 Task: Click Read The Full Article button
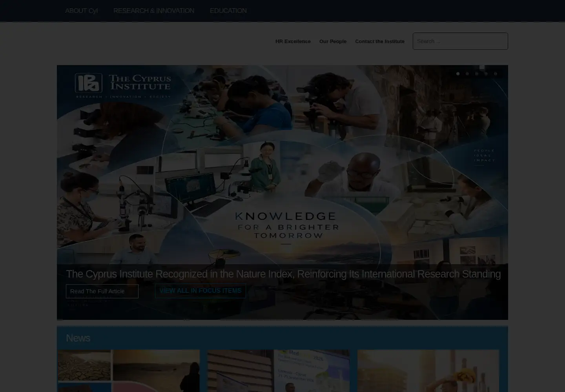click(102, 291)
